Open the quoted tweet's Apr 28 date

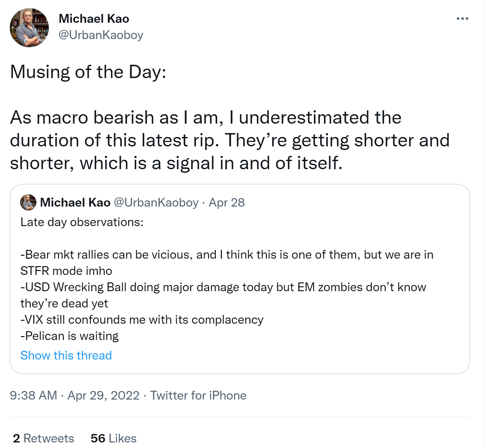[x=227, y=202]
